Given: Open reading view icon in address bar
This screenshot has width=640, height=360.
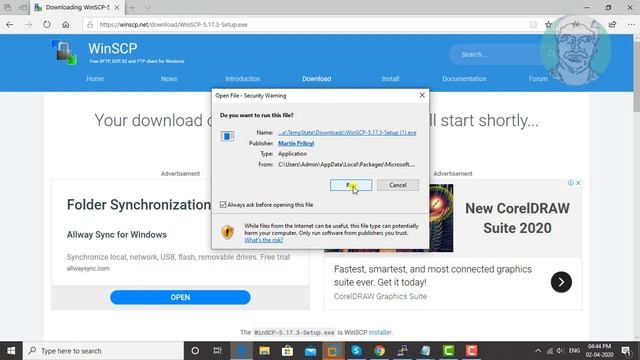Looking at the screenshot, I should click(533, 24).
